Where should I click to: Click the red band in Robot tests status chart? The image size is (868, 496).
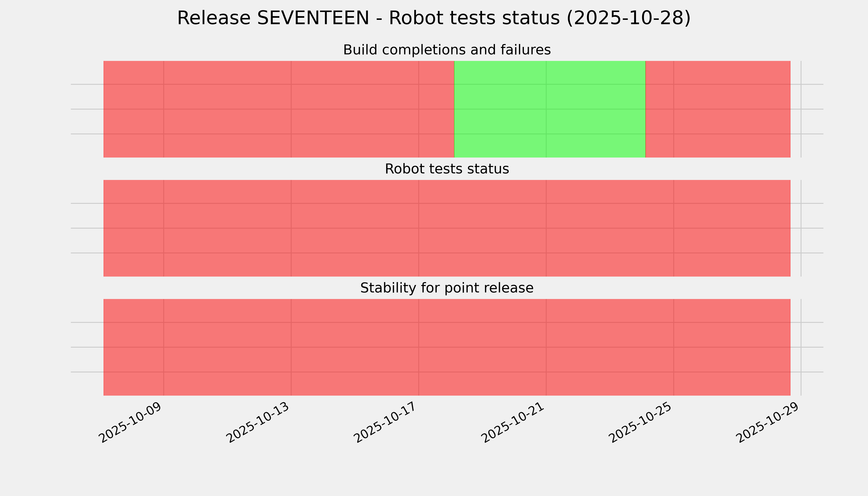(x=447, y=228)
